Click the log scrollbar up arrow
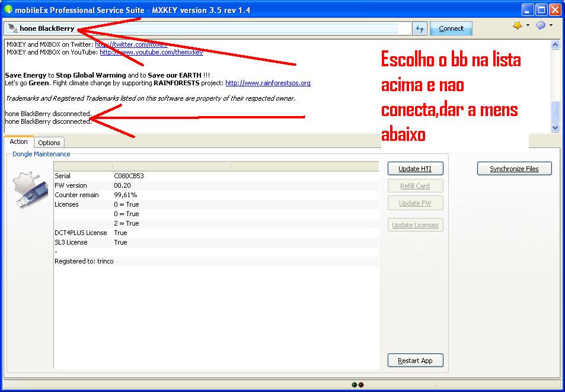The height and width of the screenshot is (392, 565). pyautogui.click(x=555, y=44)
